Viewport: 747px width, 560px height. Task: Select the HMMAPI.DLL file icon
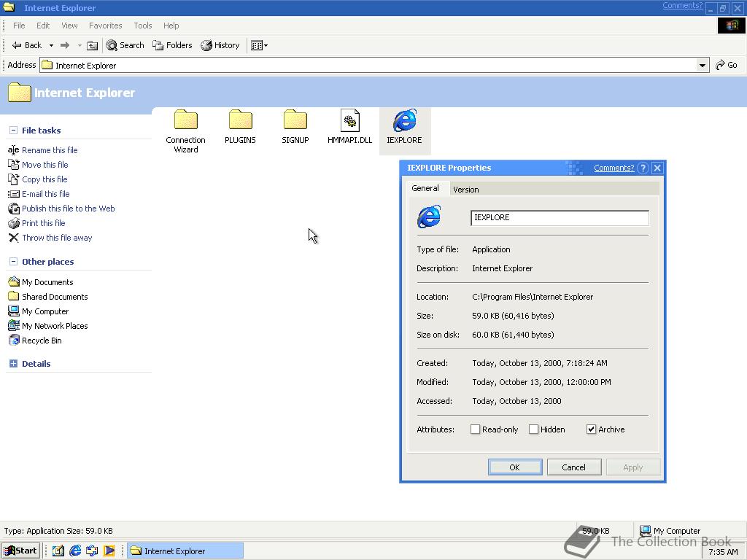[349, 120]
